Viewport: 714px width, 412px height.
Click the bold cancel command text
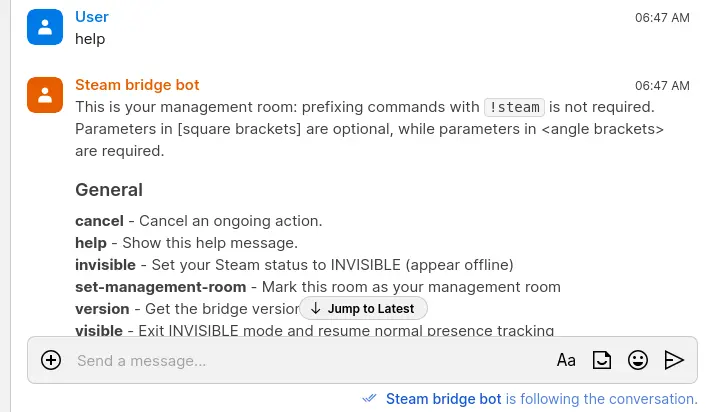click(99, 220)
